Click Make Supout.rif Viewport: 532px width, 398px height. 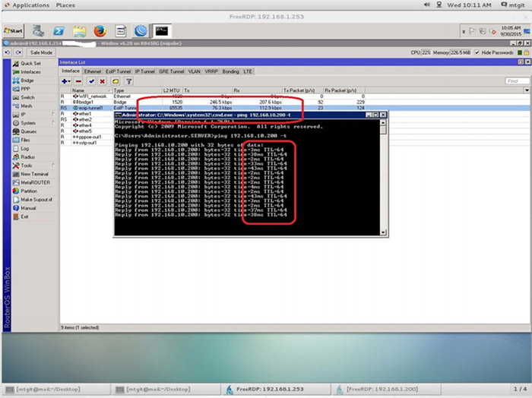[x=36, y=200]
